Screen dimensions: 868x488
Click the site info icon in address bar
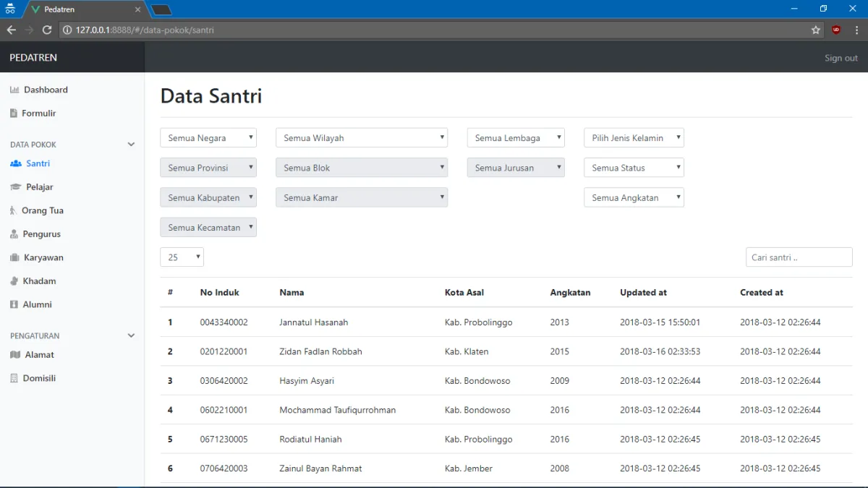(x=67, y=30)
